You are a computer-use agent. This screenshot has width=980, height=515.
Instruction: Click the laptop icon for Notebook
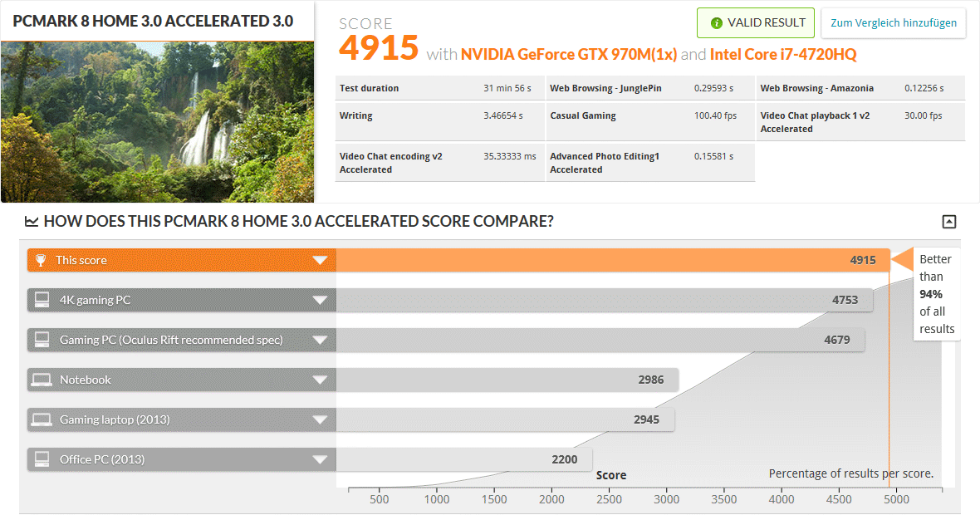[x=42, y=380]
